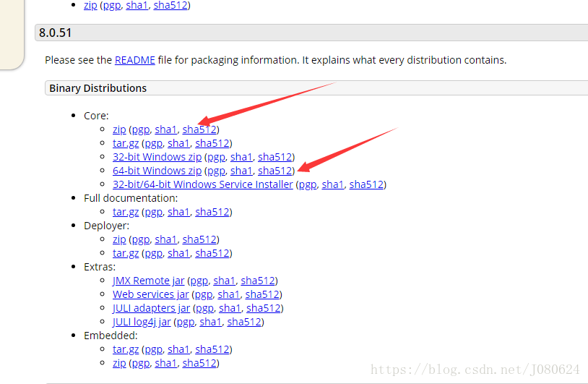Open sha1 for JULI adapters jar
Image resolution: width=588 pixels, height=384 pixels.
point(230,308)
